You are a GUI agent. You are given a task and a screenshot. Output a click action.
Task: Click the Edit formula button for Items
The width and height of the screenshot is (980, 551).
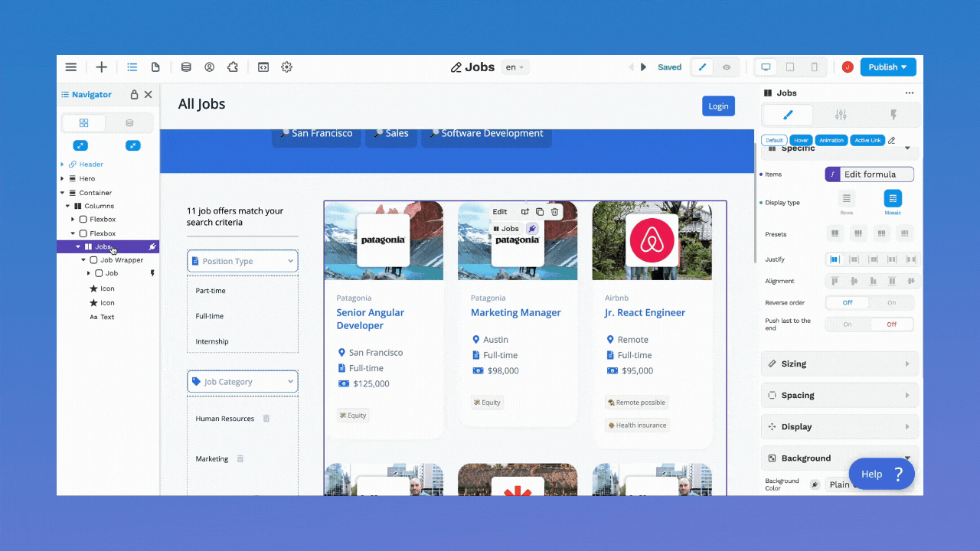(870, 174)
